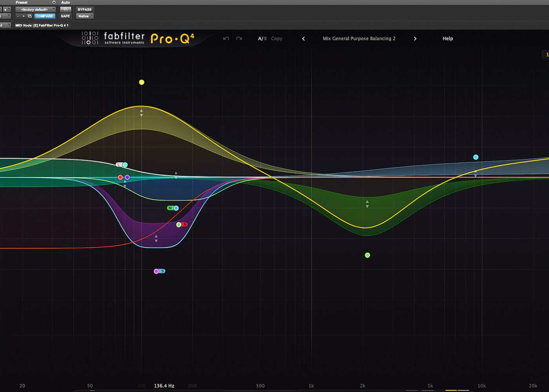Select the band node labeled L
Viewport: 549px width, 392px height.
125,165
